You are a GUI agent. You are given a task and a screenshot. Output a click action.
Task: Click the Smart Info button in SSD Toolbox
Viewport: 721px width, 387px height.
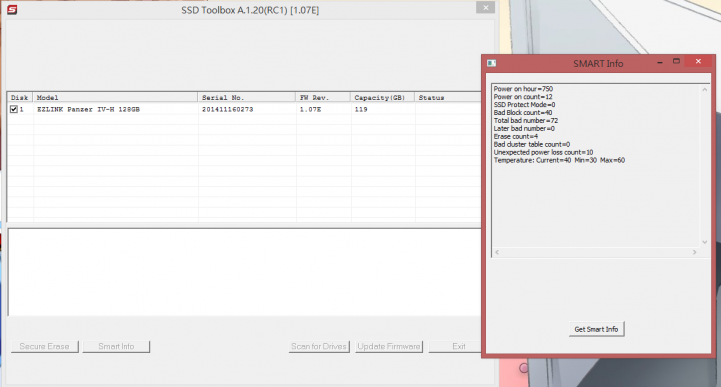[116, 347]
